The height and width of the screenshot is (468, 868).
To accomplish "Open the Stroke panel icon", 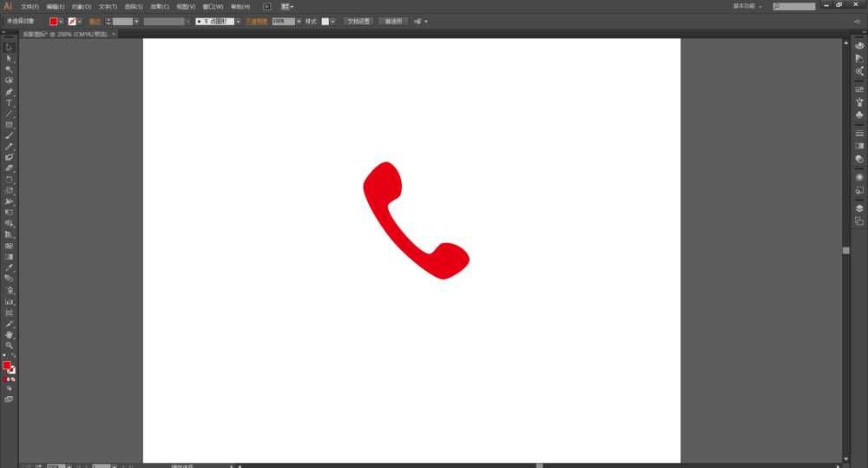I will (859, 133).
